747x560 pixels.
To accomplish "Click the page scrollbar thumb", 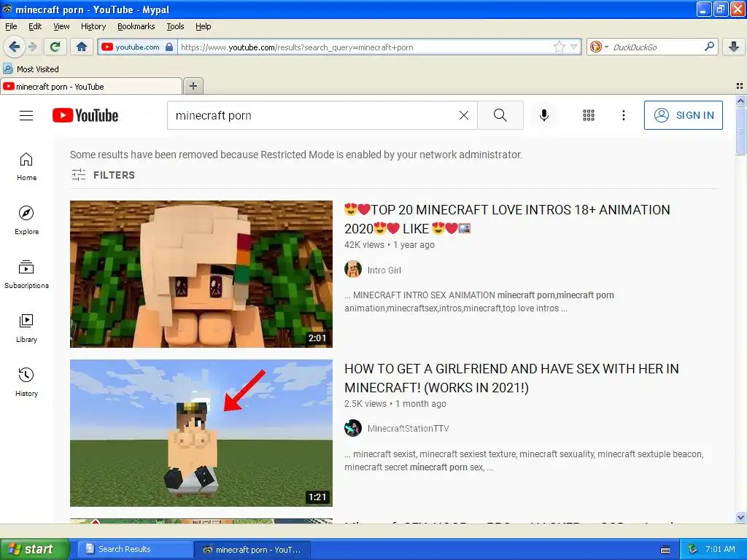I will tap(740, 131).
